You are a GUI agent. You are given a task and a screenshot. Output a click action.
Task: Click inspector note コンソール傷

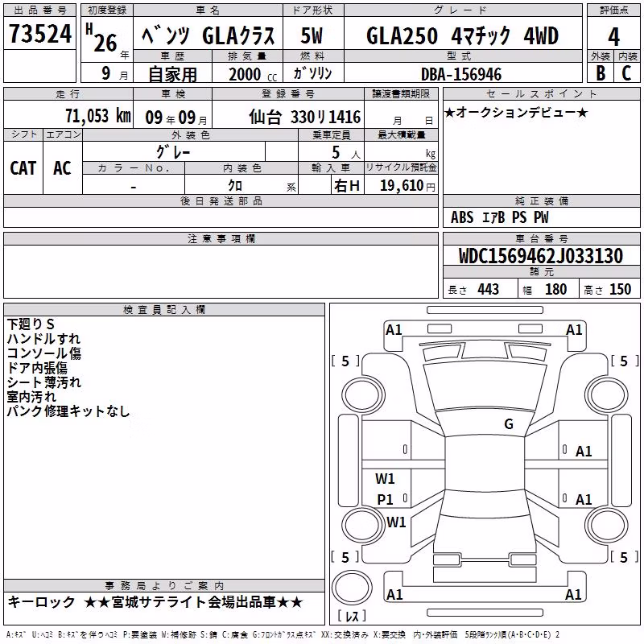coord(43,353)
